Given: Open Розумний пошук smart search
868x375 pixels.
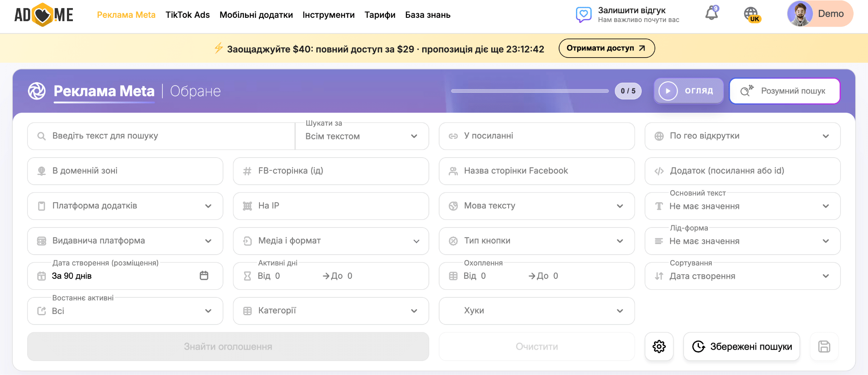Looking at the screenshot, I should pyautogui.click(x=785, y=91).
